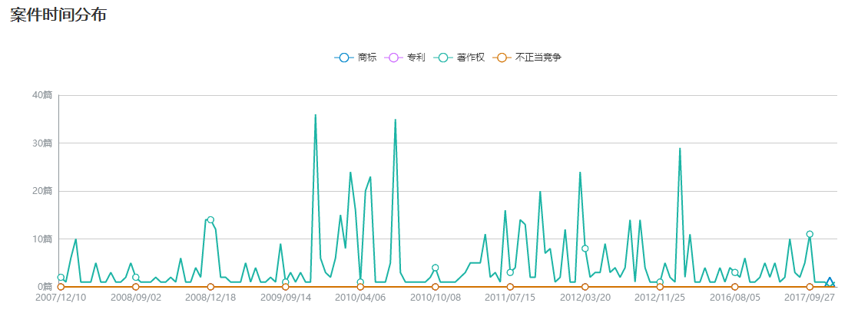Select the teal 著作权 marker at 2008/12/18 near 14篇
The image size is (868, 316).
[210, 220]
